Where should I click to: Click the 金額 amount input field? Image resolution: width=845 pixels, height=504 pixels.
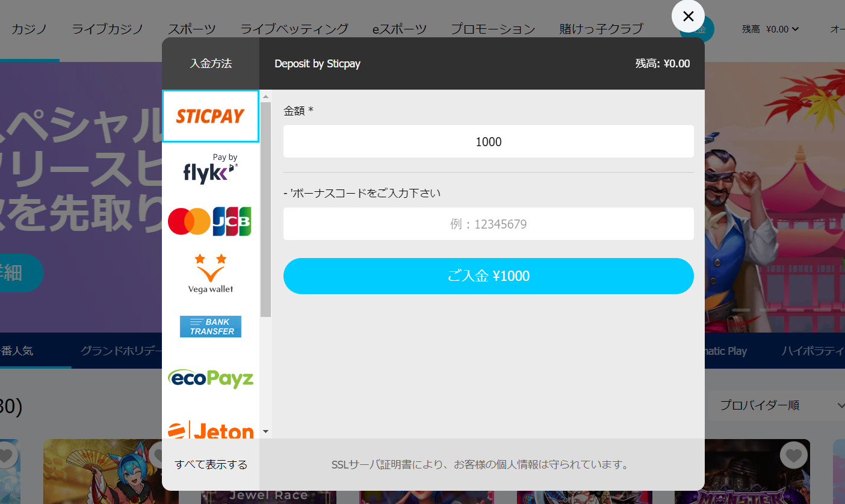[x=489, y=141]
